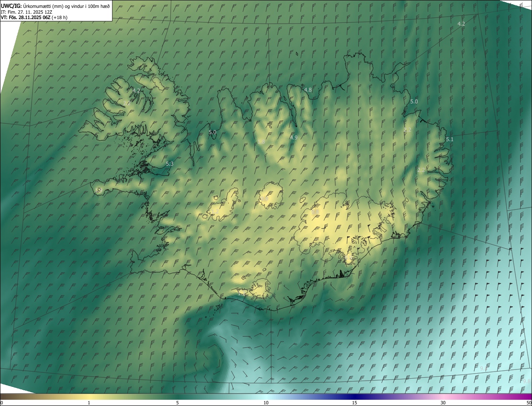
Task: Click the 5.0 value in the northwest bay
Action: (x=212, y=132)
